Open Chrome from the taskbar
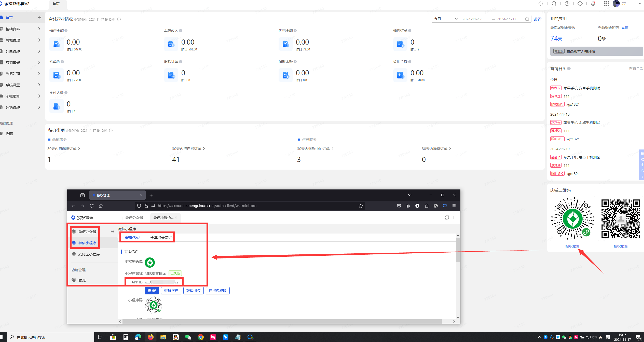 [201, 337]
